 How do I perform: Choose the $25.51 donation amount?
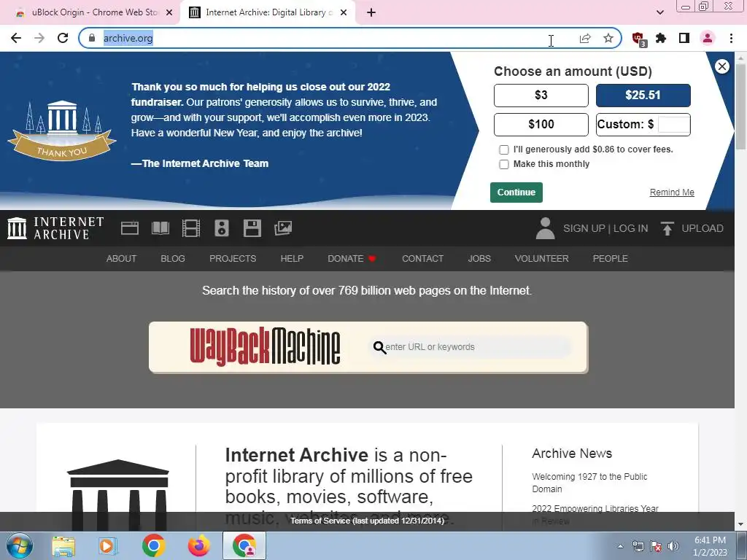point(643,96)
